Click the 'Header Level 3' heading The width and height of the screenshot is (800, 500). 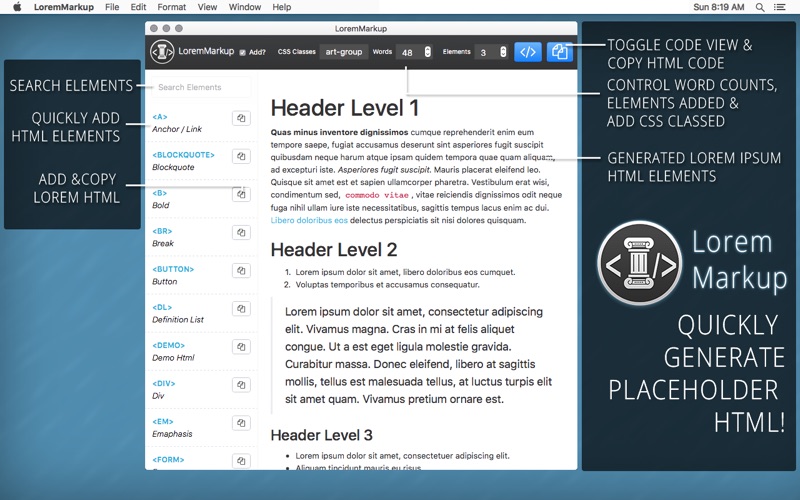pyautogui.click(x=321, y=435)
